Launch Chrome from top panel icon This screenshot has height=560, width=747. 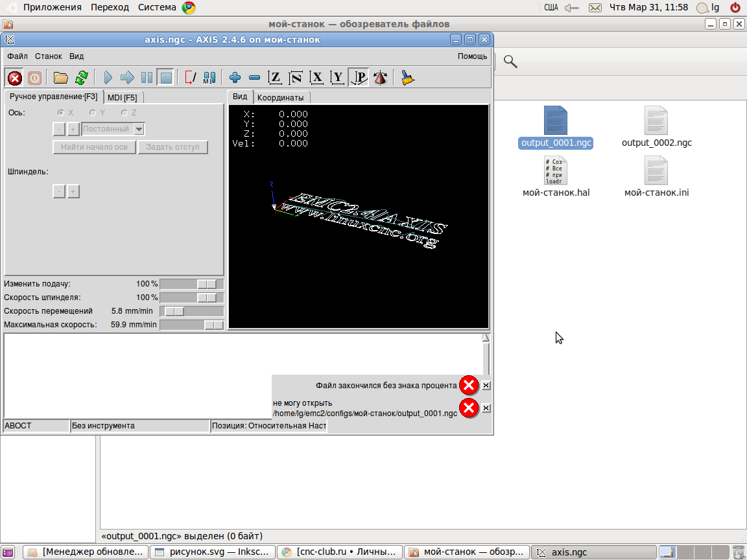(x=189, y=7)
